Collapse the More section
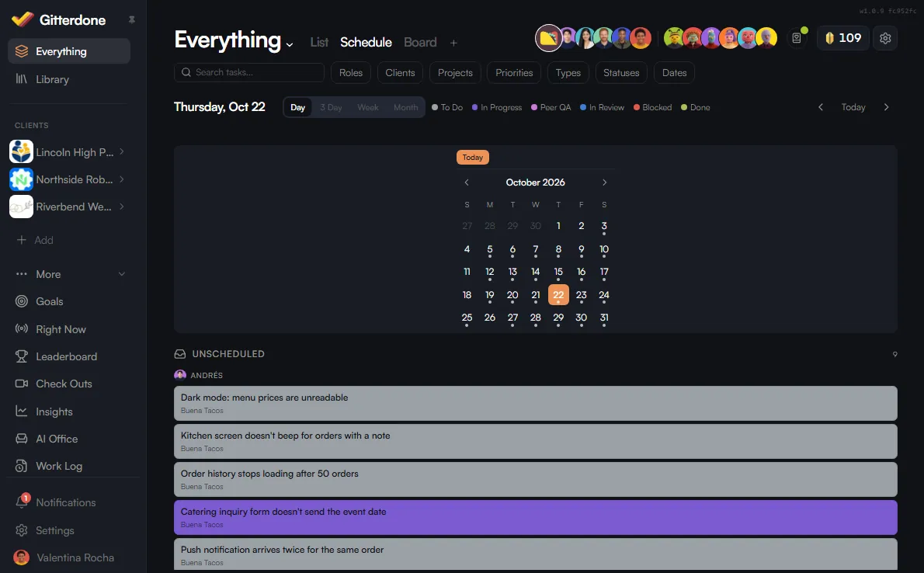 [x=122, y=273]
